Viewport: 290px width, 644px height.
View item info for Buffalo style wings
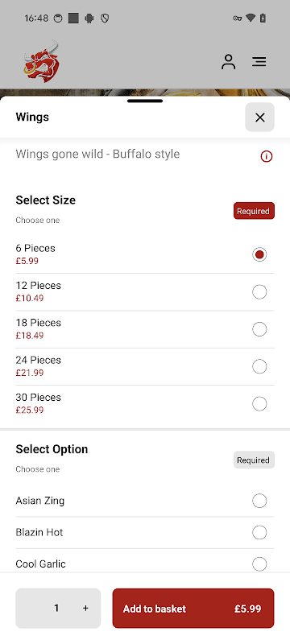pyautogui.click(x=267, y=156)
